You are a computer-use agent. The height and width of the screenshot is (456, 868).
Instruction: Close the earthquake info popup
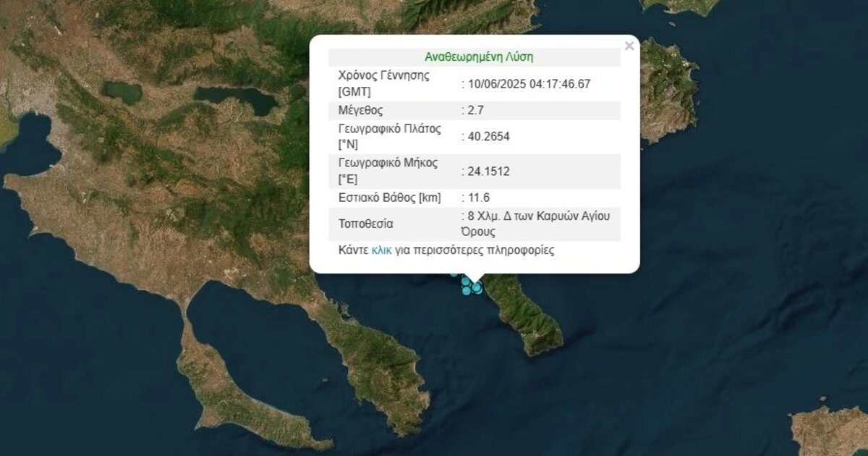click(x=629, y=46)
